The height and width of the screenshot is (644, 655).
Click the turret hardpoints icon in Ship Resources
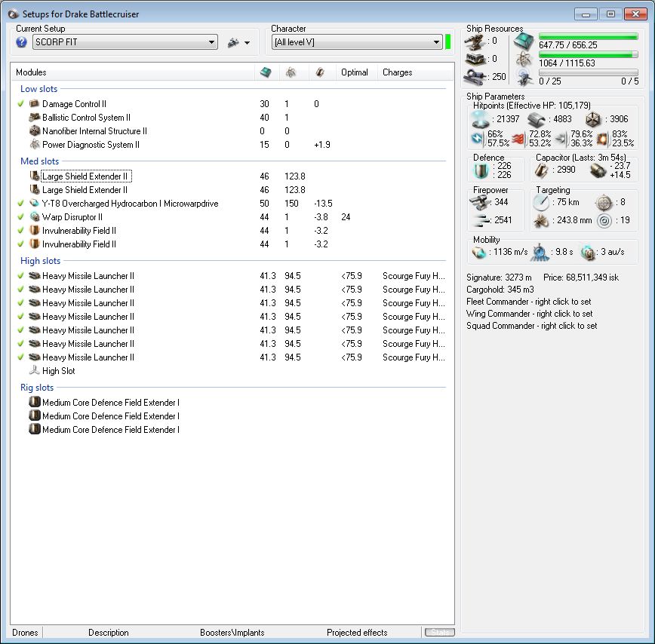click(x=475, y=42)
